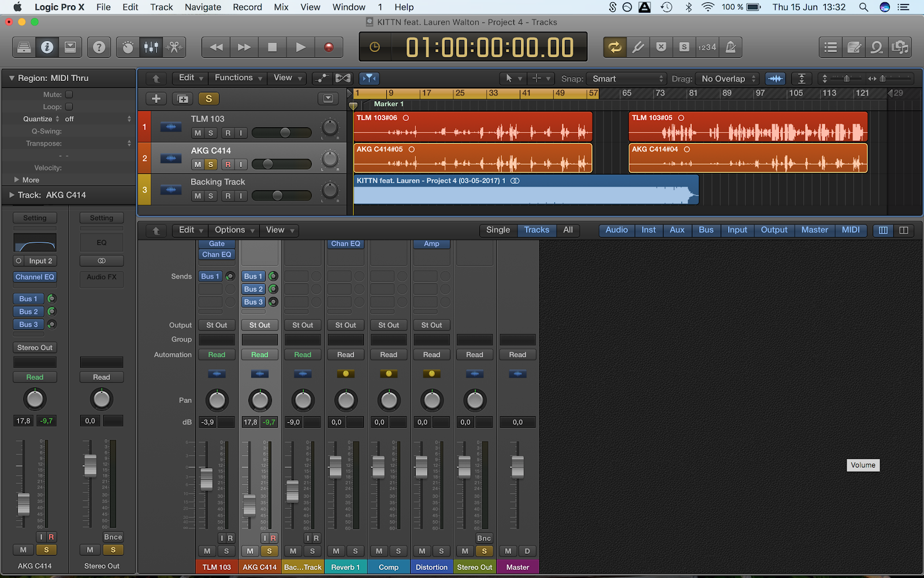Image resolution: width=924 pixels, height=578 pixels.
Task: Record-enable the AKG C414 track header
Action: click(x=228, y=165)
